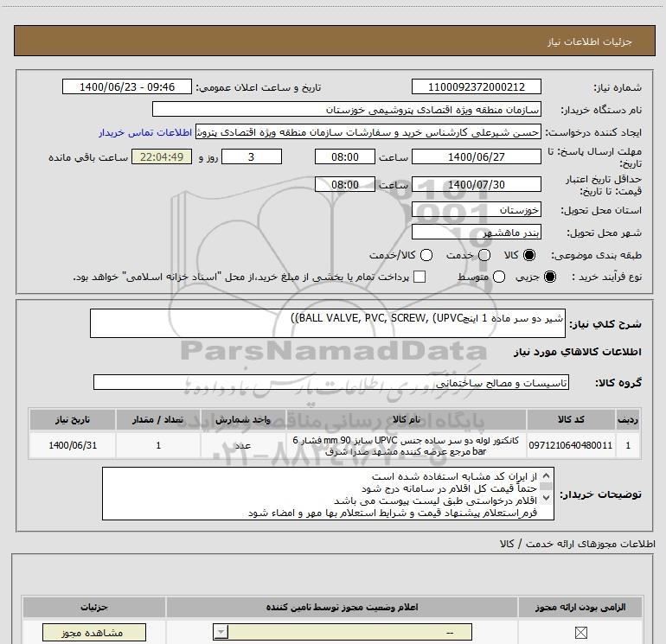Viewport: 666px width, 644px height.
Task: Select the خدمت radio button
Action: point(484,255)
